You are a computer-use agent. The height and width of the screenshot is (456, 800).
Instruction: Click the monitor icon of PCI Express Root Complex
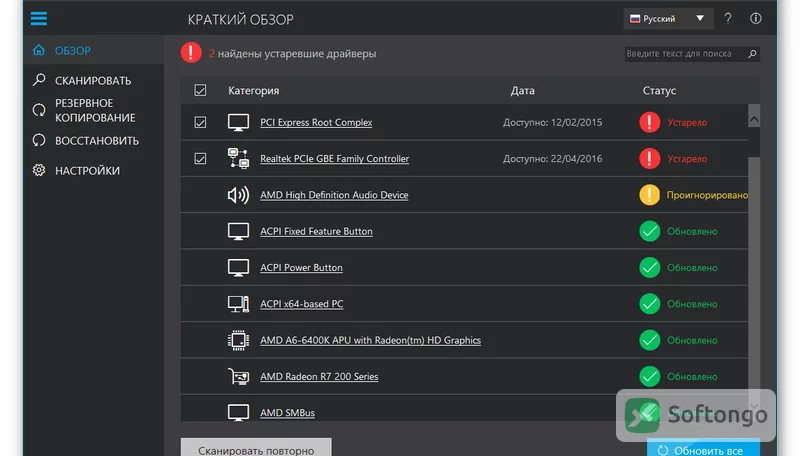pyautogui.click(x=238, y=122)
